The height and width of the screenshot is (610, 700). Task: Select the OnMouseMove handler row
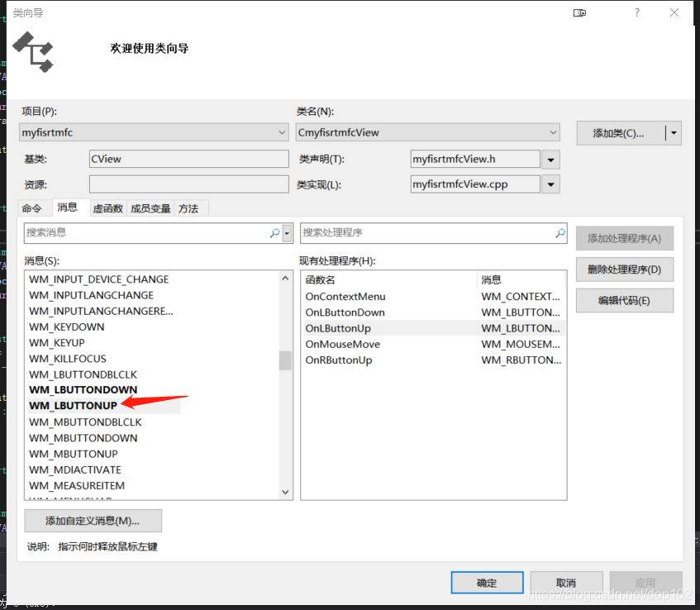434,345
